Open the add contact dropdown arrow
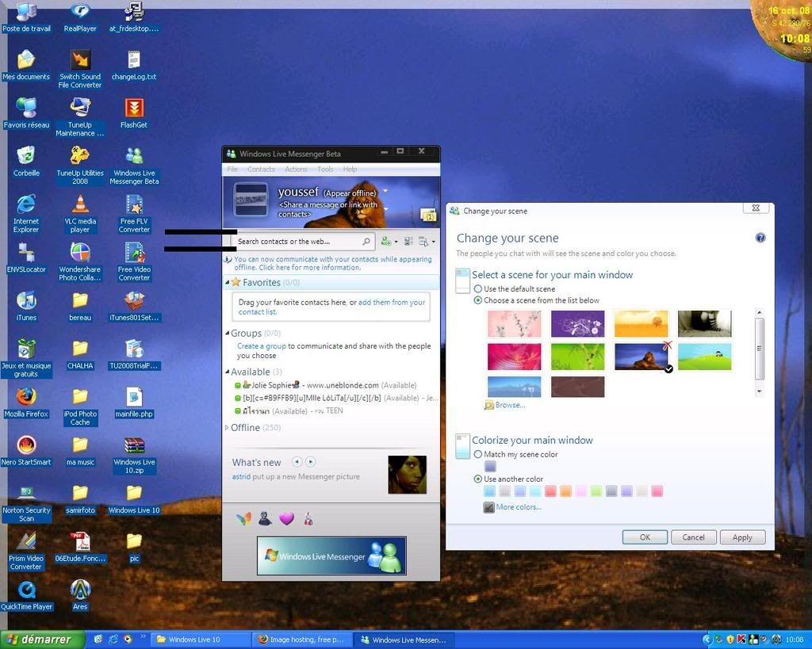812x649 pixels. point(396,242)
